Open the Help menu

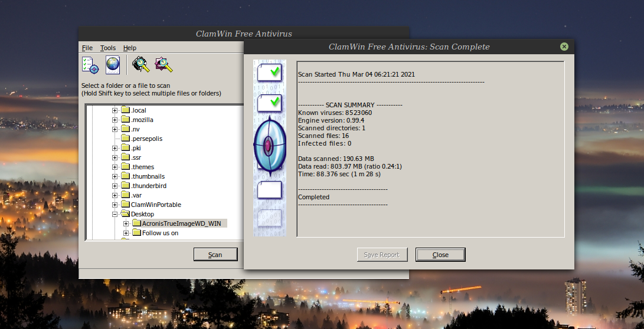click(x=130, y=48)
